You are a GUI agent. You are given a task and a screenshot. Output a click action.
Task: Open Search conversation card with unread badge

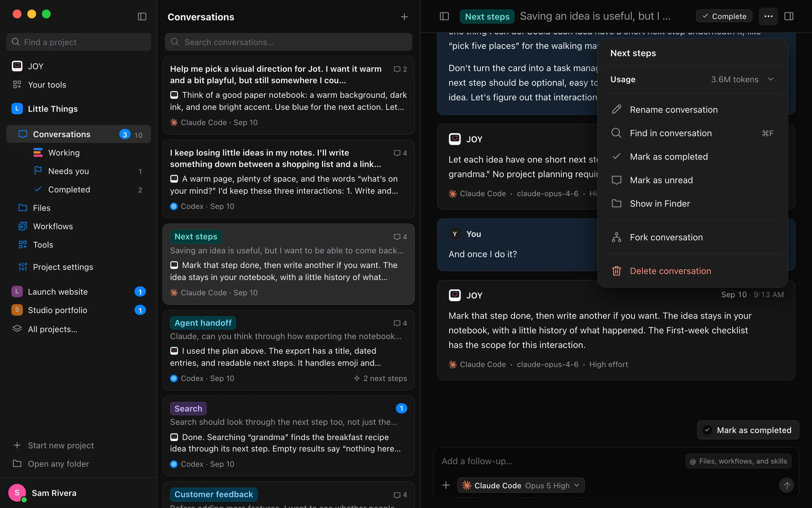[288, 436]
